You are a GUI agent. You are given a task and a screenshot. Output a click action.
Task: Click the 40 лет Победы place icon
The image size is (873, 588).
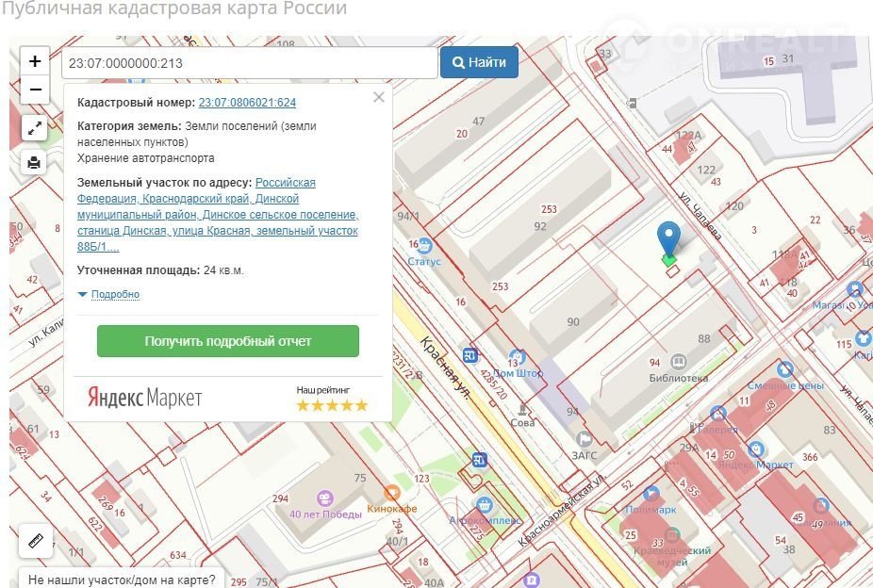(324, 498)
